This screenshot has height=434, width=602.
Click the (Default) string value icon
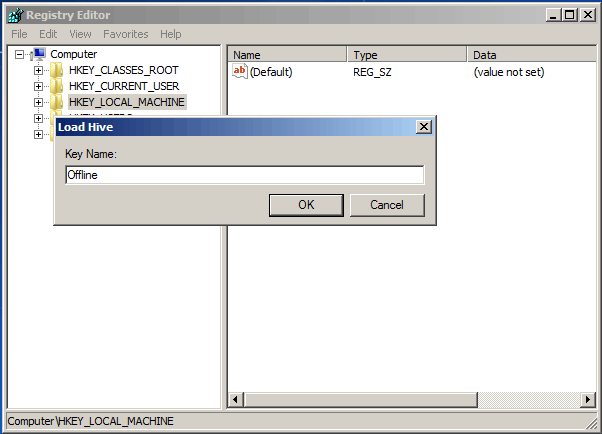point(240,71)
